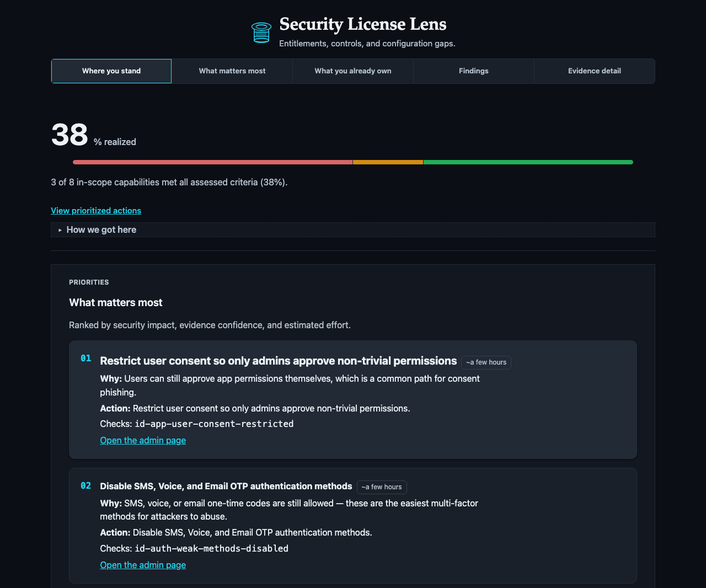Click the Ranked by security impact description
This screenshot has width=706, height=588.
coord(210,325)
